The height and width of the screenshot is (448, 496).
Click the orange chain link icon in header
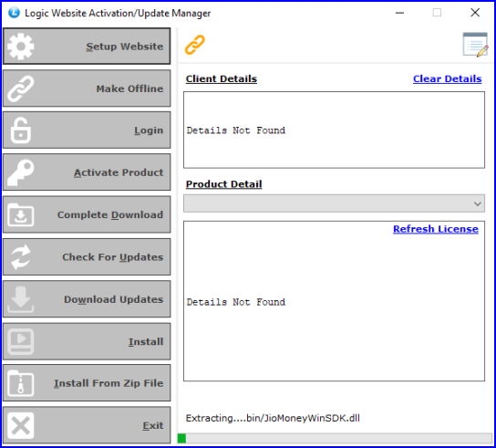point(195,45)
